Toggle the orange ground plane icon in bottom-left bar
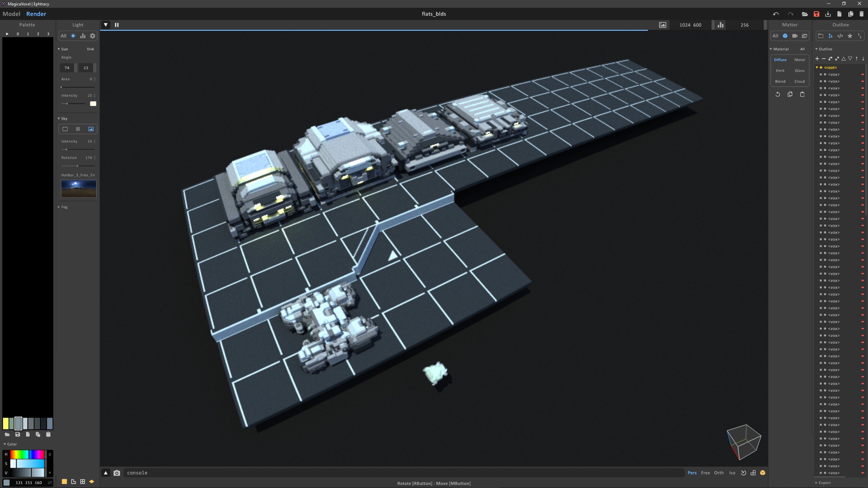Viewport: 868px width, 488px height. [92, 482]
